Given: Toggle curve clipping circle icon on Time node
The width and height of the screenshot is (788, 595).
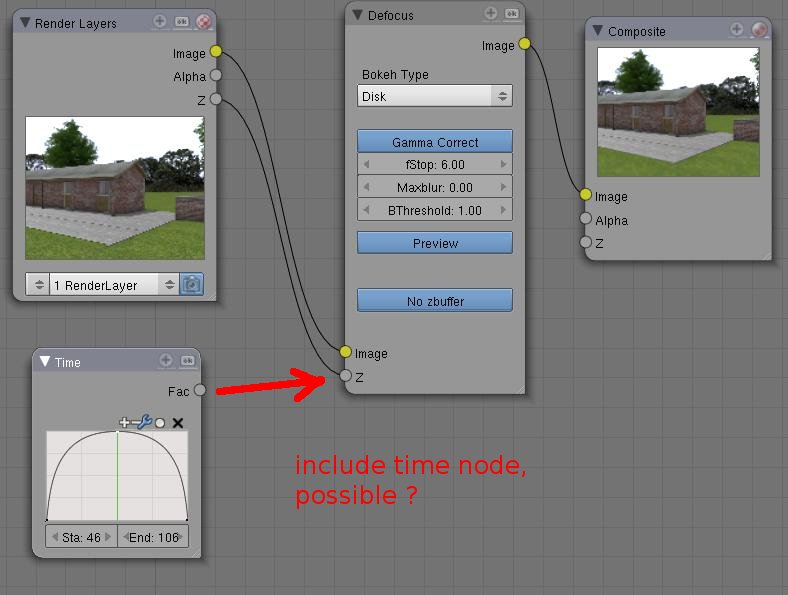Looking at the screenshot, I should (160, 423).
